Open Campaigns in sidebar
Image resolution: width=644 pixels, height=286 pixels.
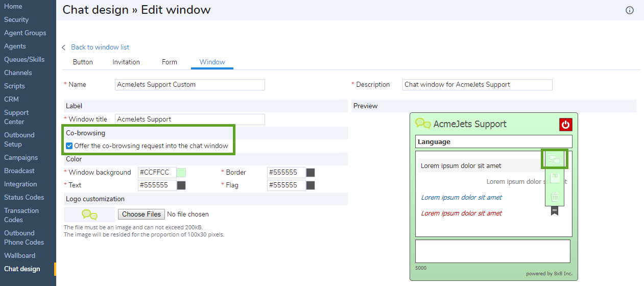click(x=21, y=157)
